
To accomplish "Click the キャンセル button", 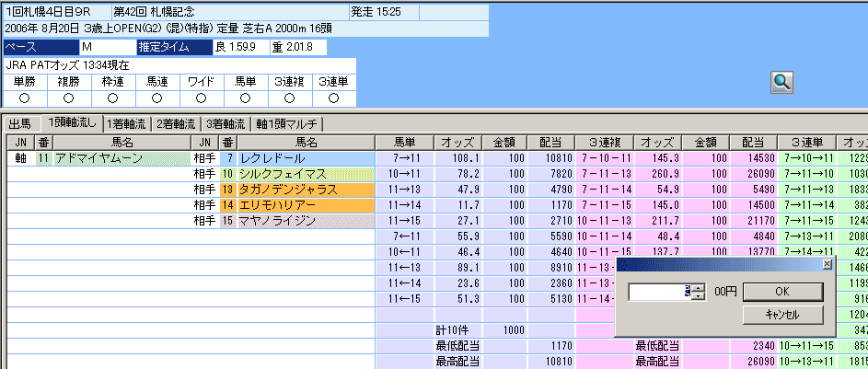I will tap(781, 315).
